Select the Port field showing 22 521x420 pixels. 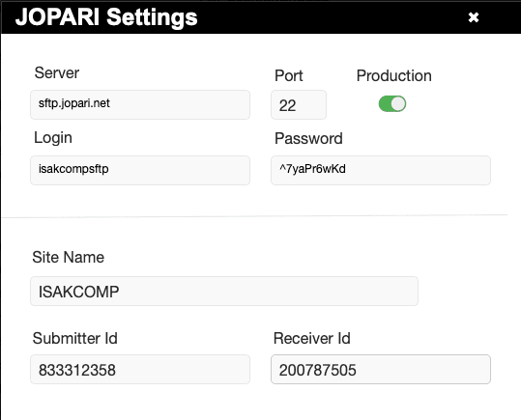(x=299, y=104)
